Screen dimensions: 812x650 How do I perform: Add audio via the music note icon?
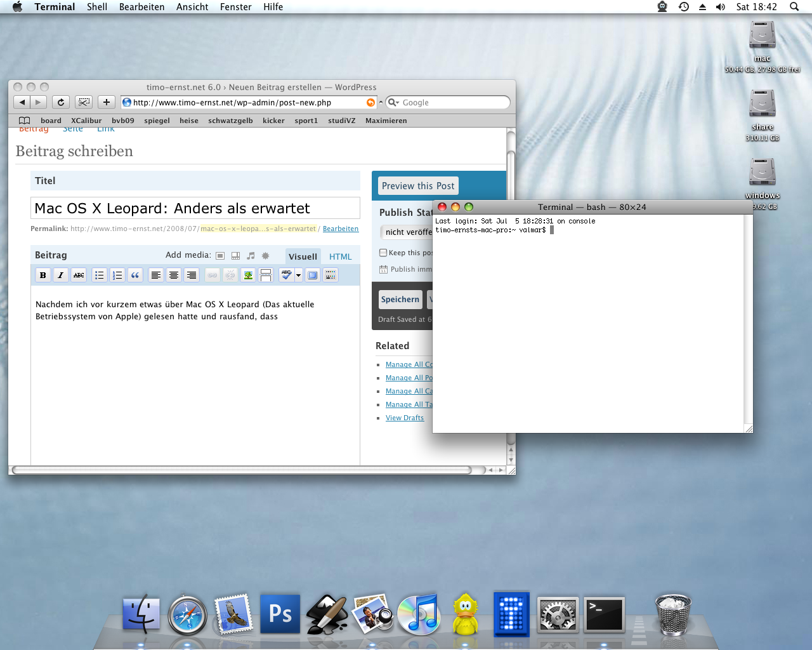[x=251, y=255]
